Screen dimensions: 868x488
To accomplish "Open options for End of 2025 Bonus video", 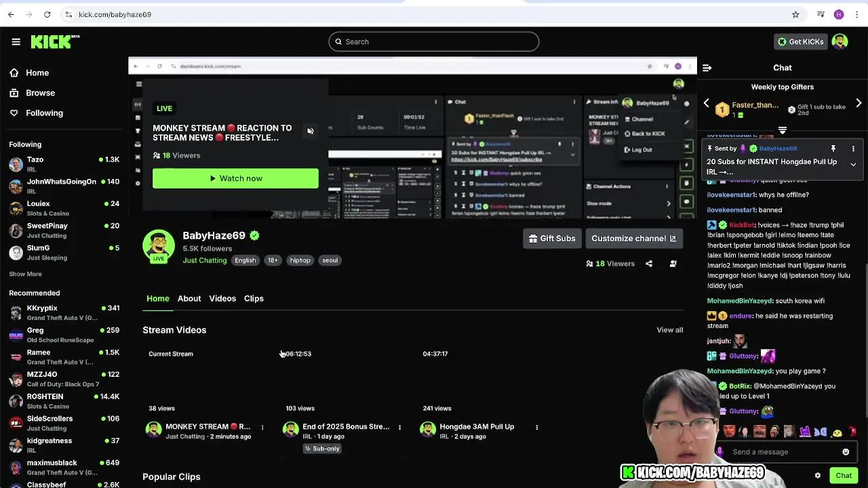I will point(399,428).
